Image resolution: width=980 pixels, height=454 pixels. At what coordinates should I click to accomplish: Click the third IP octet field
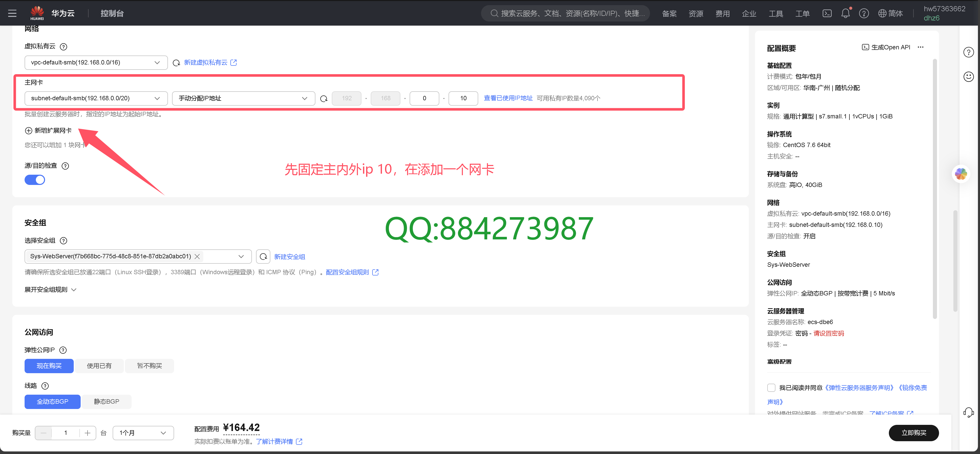424,98
